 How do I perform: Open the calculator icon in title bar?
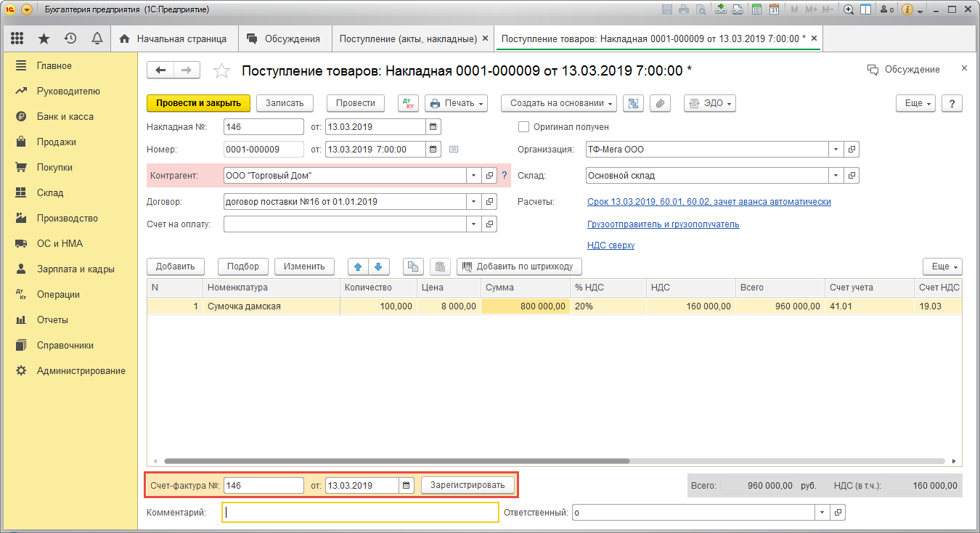point(757,9)
